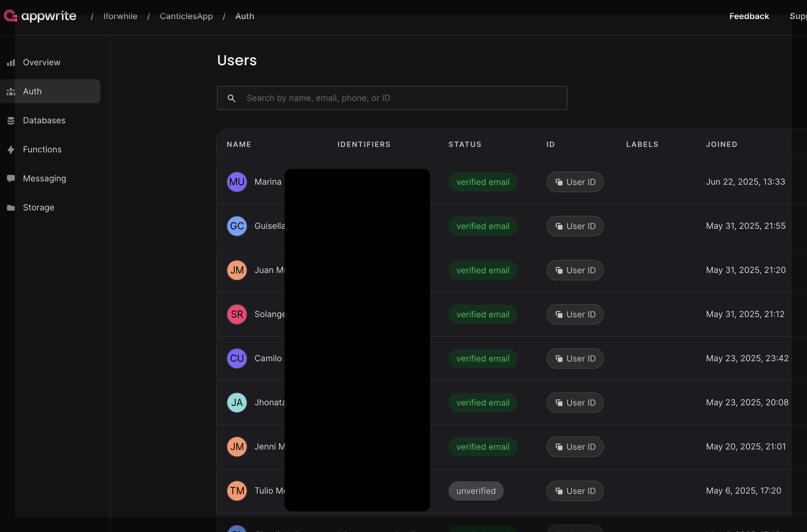807x532 pixels.
Task: Copy User ID for Tulio's row
Action: point(575,491)
